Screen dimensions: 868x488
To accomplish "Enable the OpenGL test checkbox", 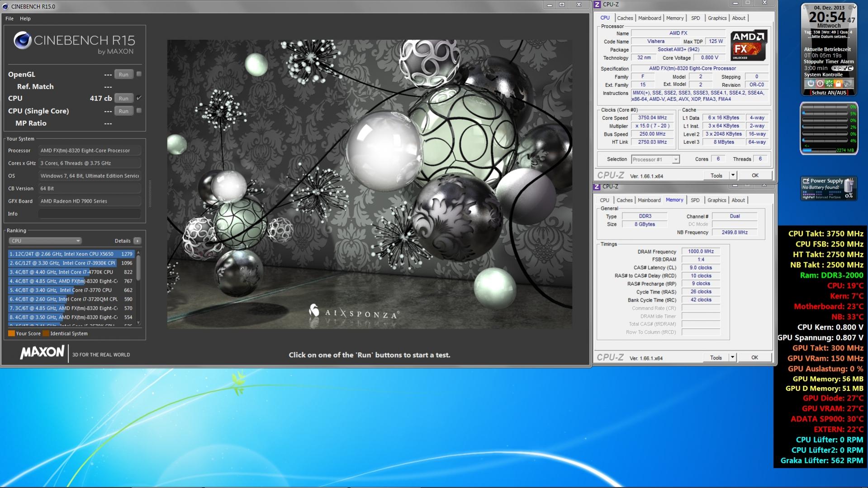I will tap(139, 74).
